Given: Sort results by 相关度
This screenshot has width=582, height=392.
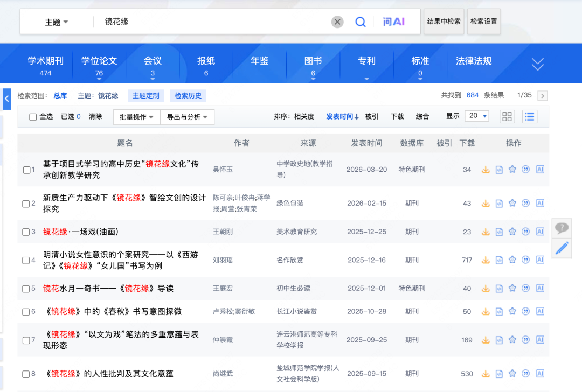Looking at the screenshot, I should pyautogui.click(x=304, y=117).
